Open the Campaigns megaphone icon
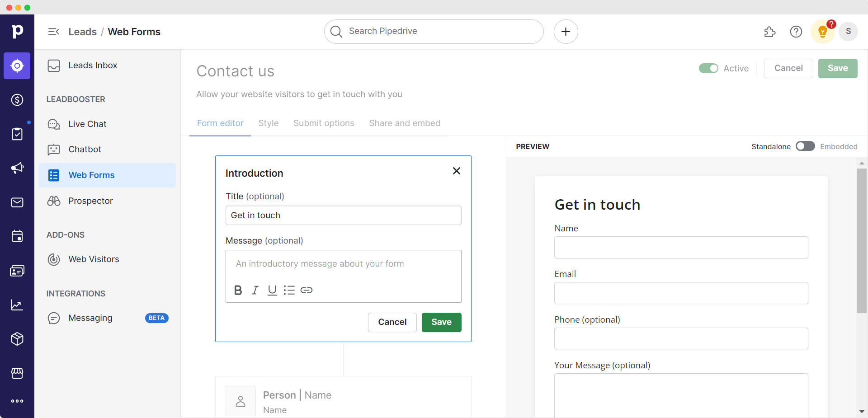The image size is (868, 418). coord(17,168)
